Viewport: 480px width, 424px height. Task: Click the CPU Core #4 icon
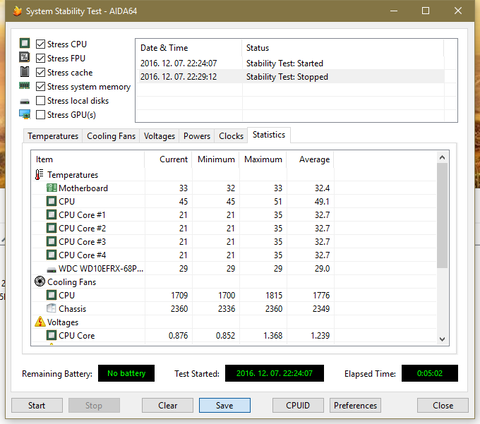coord(51,255)
